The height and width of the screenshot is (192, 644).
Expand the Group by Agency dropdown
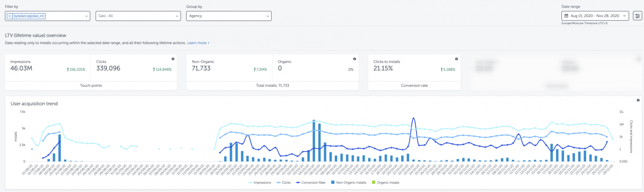[x=229, y=16]
